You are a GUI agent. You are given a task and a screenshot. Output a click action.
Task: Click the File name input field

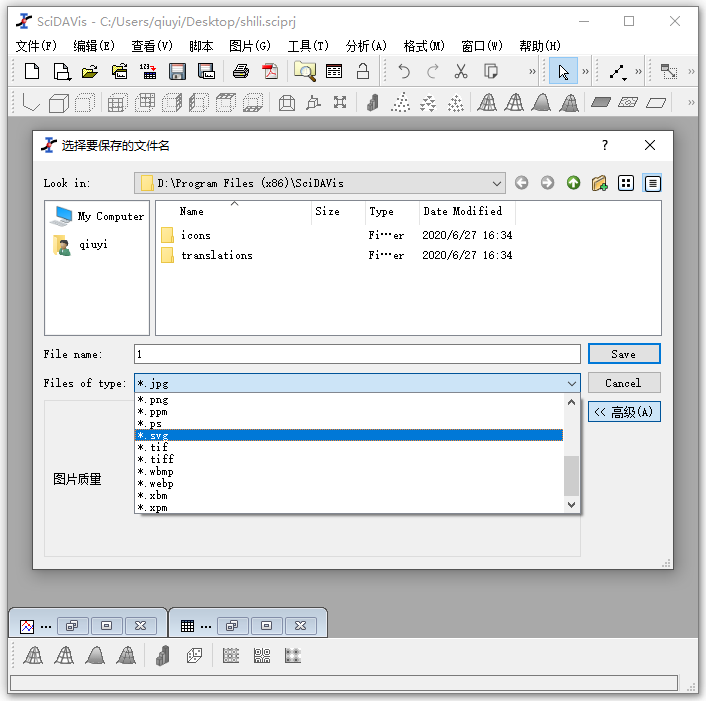click(x=357, y=354)
